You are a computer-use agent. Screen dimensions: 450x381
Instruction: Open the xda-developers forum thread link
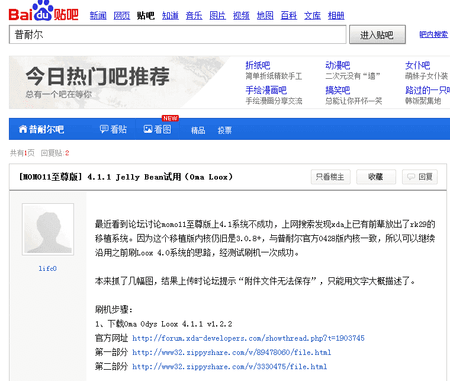point(248,338)
